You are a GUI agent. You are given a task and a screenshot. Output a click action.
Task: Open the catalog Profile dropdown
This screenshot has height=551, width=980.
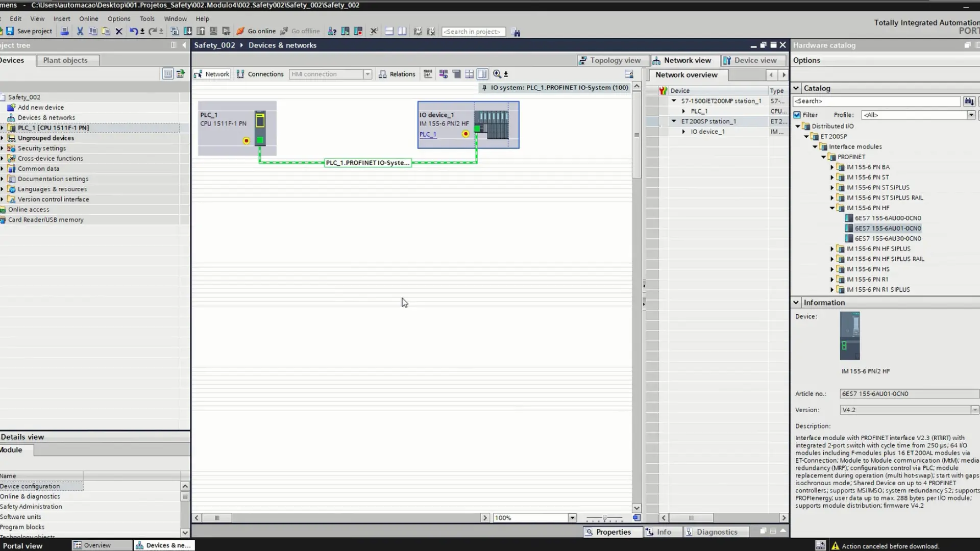971,115
